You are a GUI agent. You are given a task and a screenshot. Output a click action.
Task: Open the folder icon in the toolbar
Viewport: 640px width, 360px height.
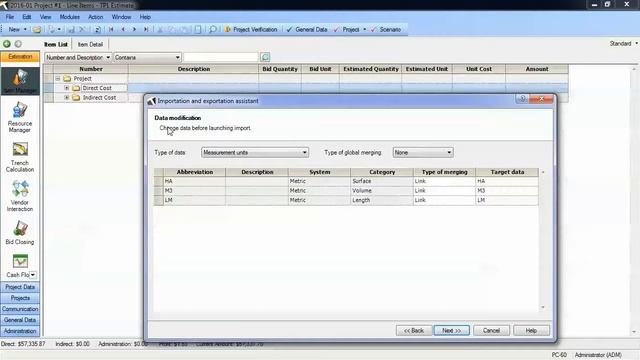[37, 29]
